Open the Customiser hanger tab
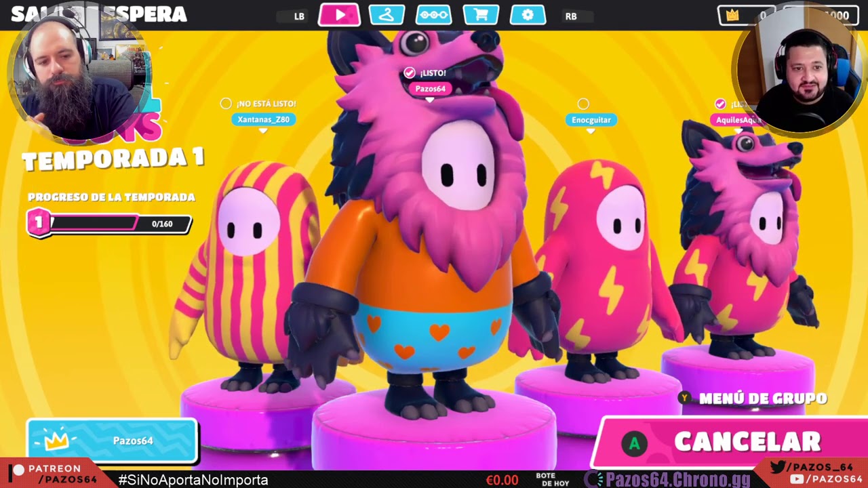This screenshot has width=868, height=488. 387,15
